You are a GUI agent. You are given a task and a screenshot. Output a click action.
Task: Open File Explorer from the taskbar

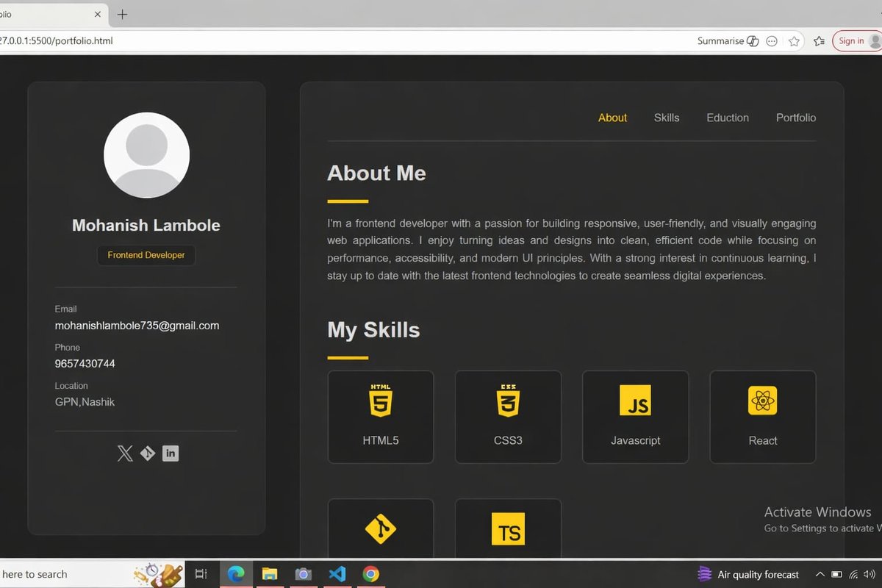[270, 574]
